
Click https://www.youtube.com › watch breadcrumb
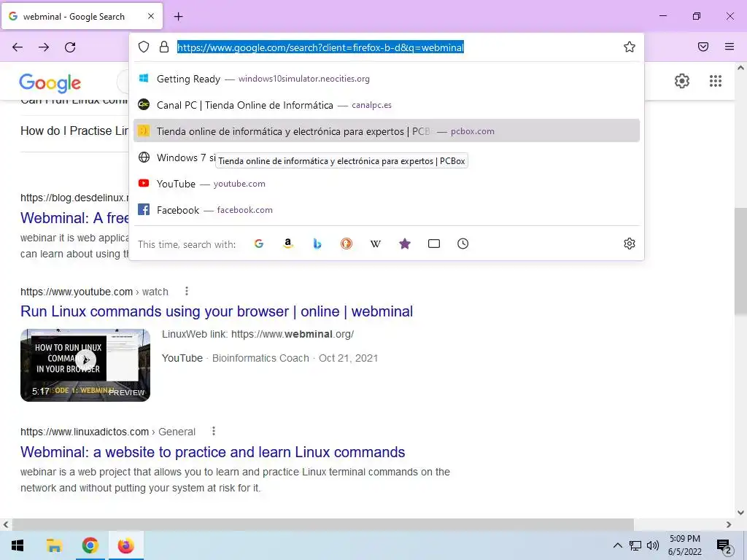[94, 292]
